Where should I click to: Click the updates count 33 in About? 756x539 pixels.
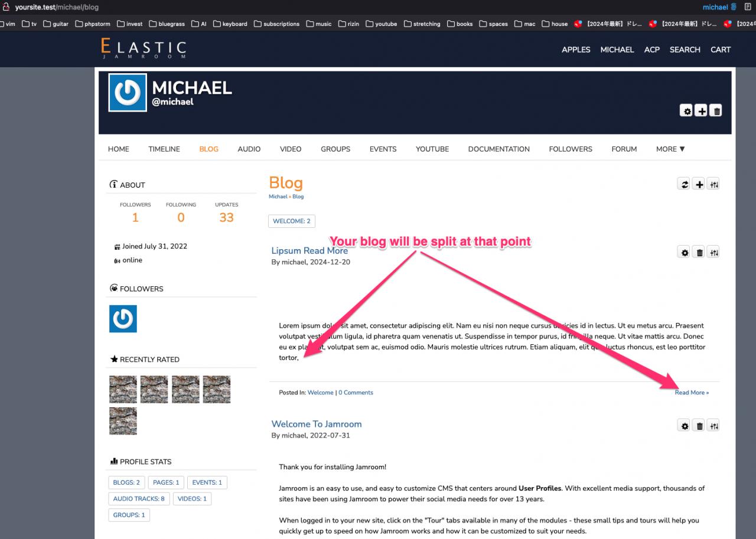click(x=227, y=218)
